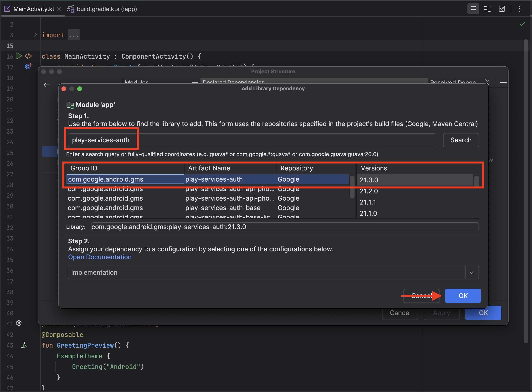532x392 pixels.
Task: Click the run gutter icon beside MainActivity class
Action: pos(19,56)
